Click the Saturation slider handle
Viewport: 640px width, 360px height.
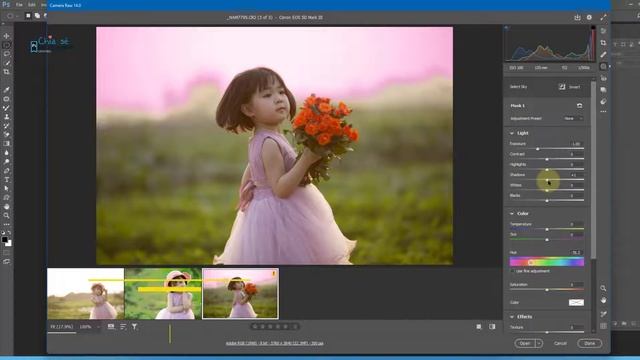click(547, 289)
